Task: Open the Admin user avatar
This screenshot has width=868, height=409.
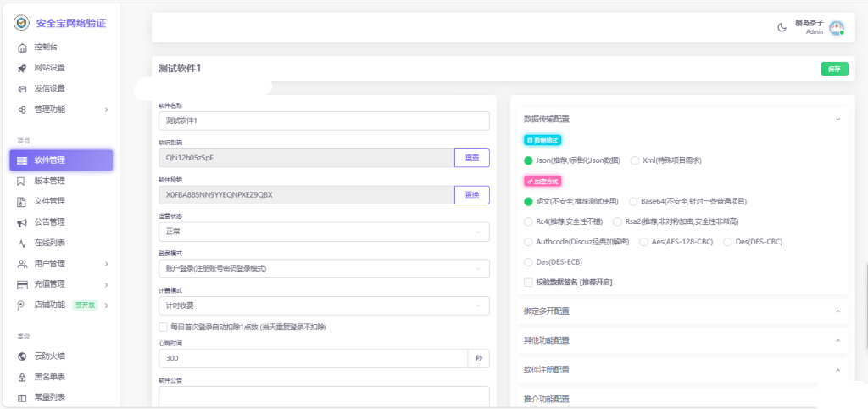Action: 837,28
